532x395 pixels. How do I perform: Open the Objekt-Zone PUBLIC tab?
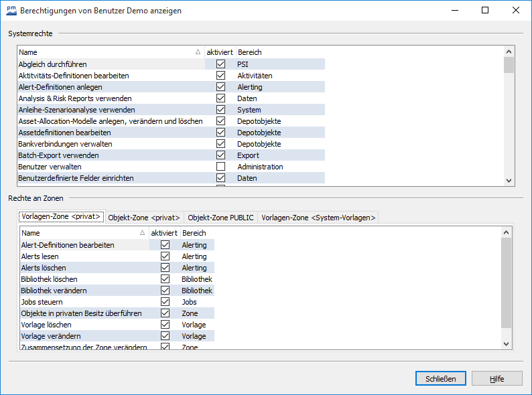pyautogui.click(x=220, y=218)
